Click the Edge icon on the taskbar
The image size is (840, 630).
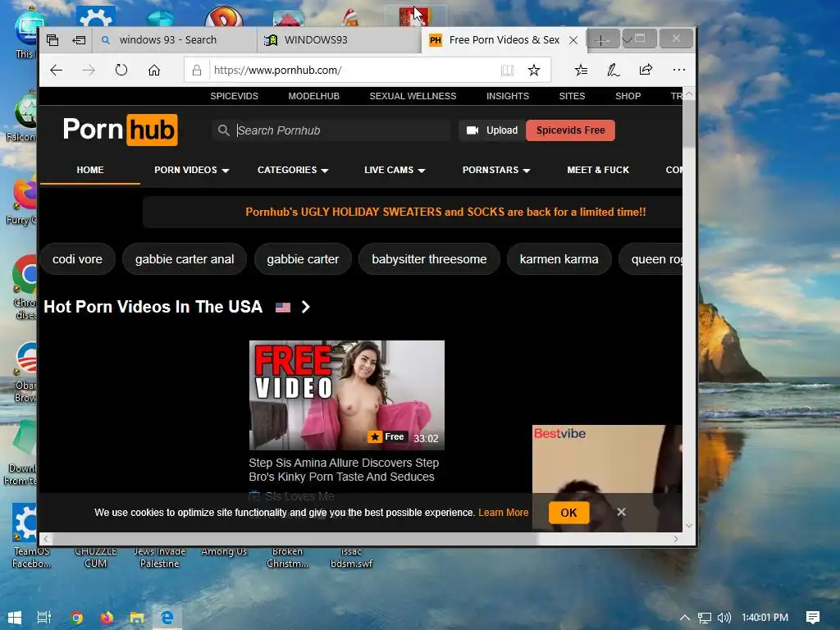point(167,618)
